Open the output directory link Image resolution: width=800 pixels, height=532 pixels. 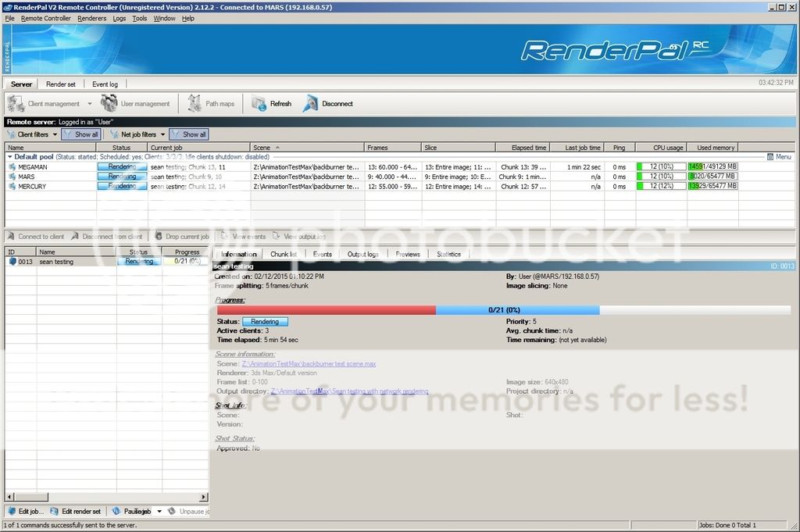[349, 391]
